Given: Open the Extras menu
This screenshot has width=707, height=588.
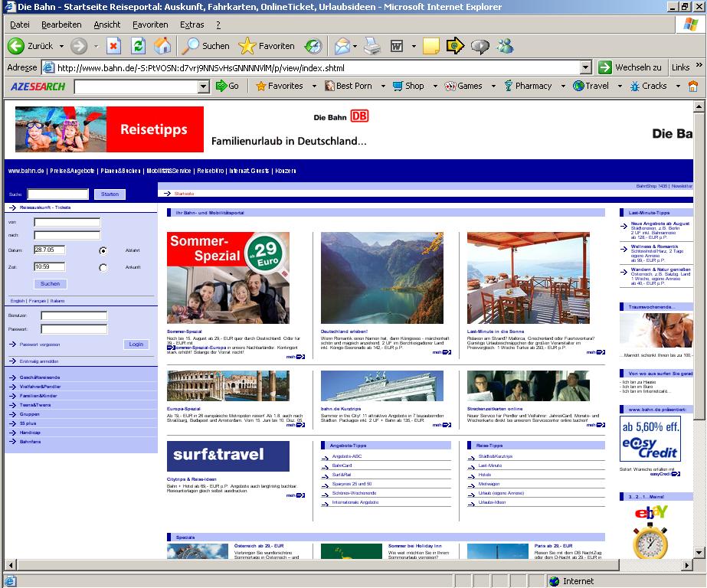Looking at the screenshot, I should point(191,24).
